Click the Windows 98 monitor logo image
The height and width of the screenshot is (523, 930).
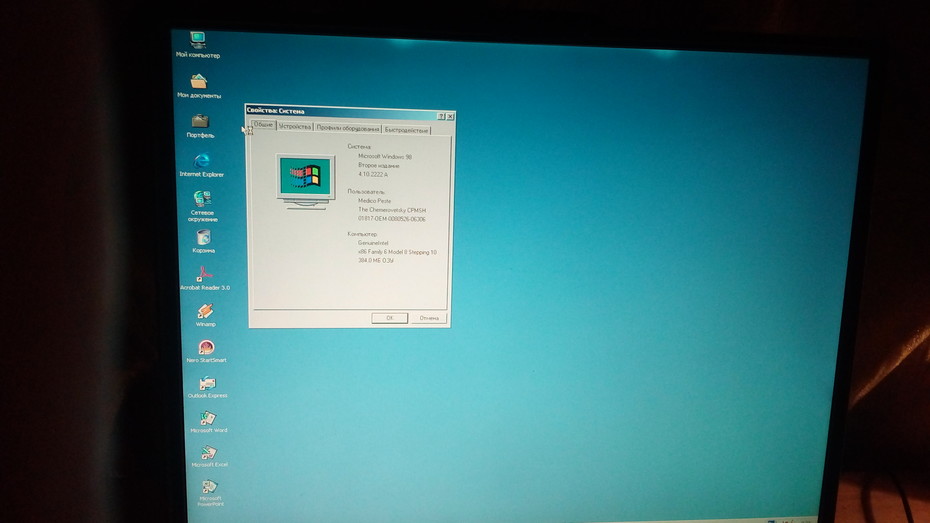[305, 181]
